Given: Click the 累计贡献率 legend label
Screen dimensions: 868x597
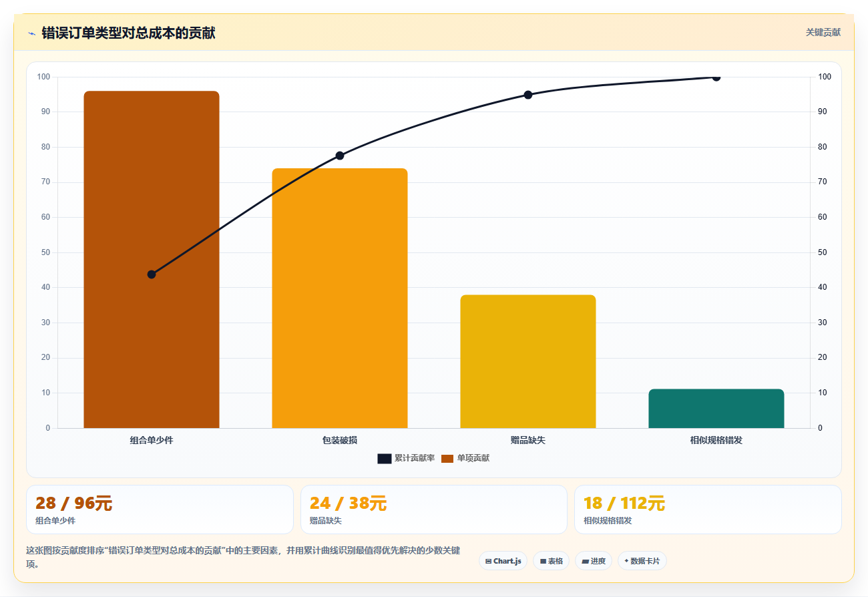Looking at the screenshot, I should tap(415, 458).
